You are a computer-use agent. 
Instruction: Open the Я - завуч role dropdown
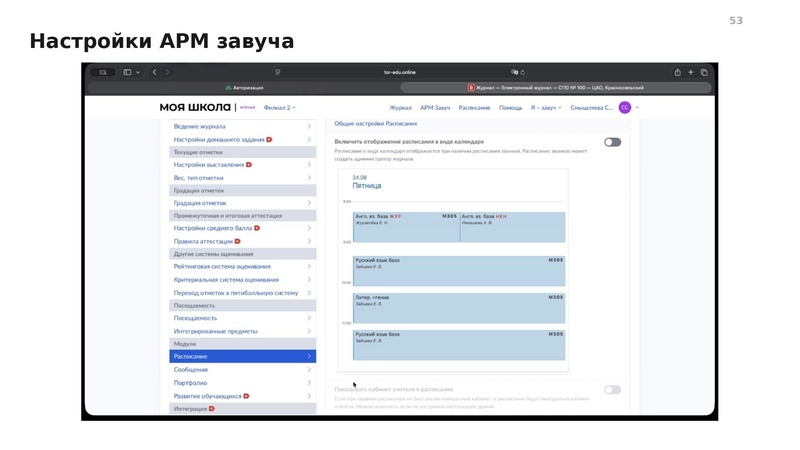point(546,108)
